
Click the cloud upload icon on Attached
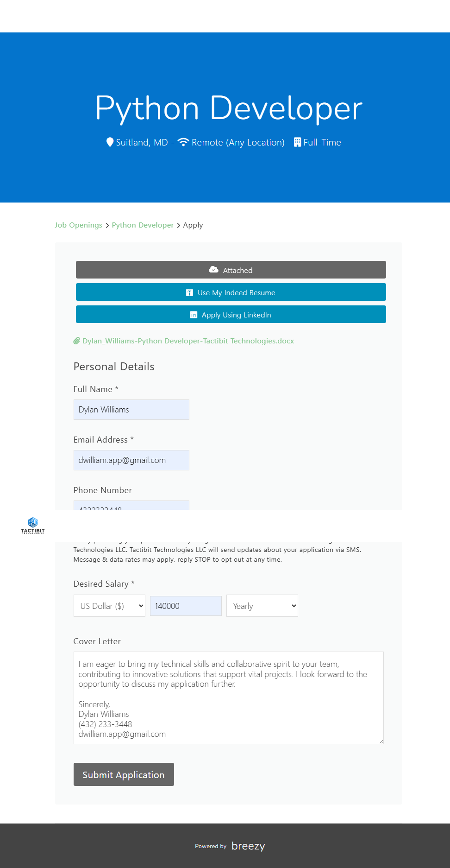[x=213, y=270]
